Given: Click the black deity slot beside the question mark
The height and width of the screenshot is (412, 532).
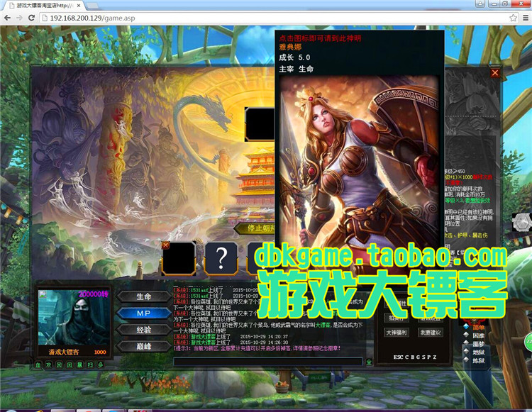Looking at the screenshot, I should pos(179,258).
